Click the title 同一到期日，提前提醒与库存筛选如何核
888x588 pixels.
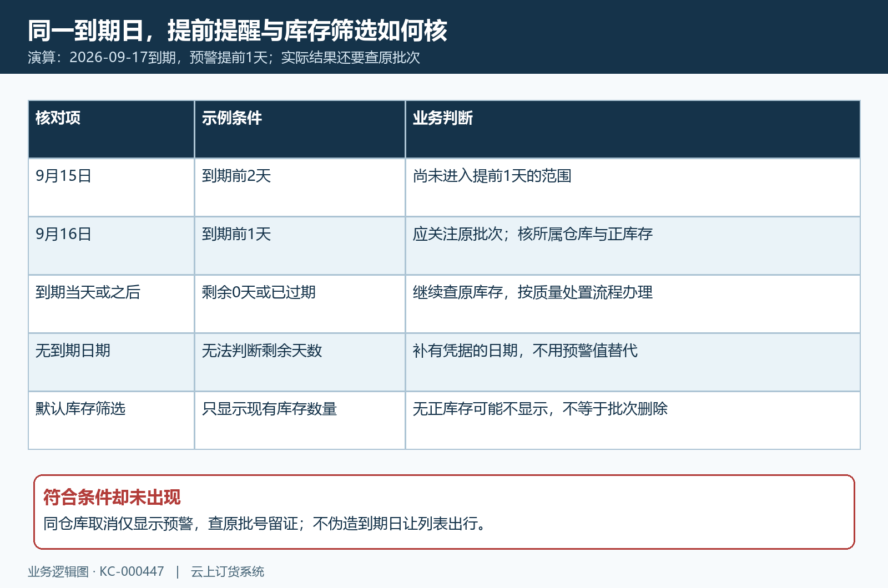tap(238, 31)
